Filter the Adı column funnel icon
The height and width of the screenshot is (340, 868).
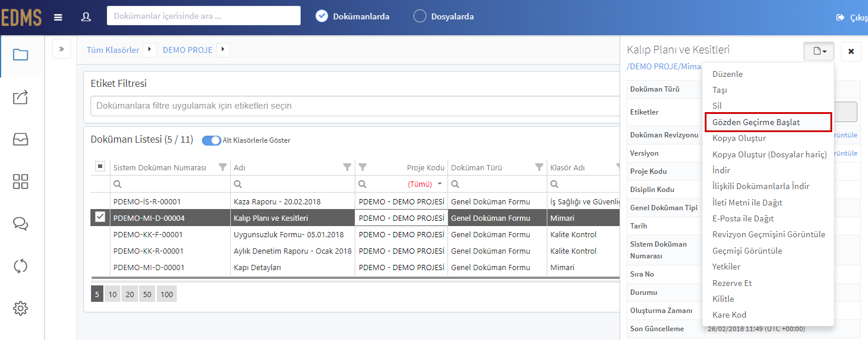pyautogui.click(x=347, y=167)
